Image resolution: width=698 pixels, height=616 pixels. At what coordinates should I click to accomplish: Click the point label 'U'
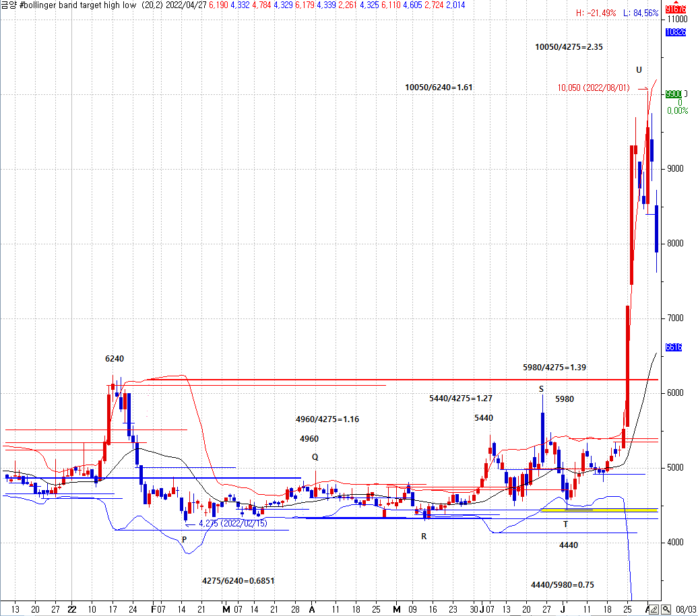tap(639, 70)
